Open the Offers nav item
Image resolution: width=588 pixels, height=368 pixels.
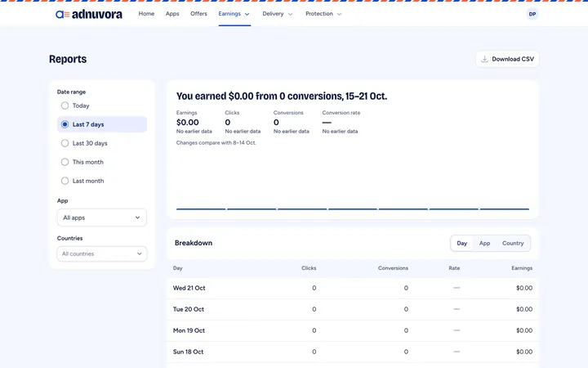point(198,14)
